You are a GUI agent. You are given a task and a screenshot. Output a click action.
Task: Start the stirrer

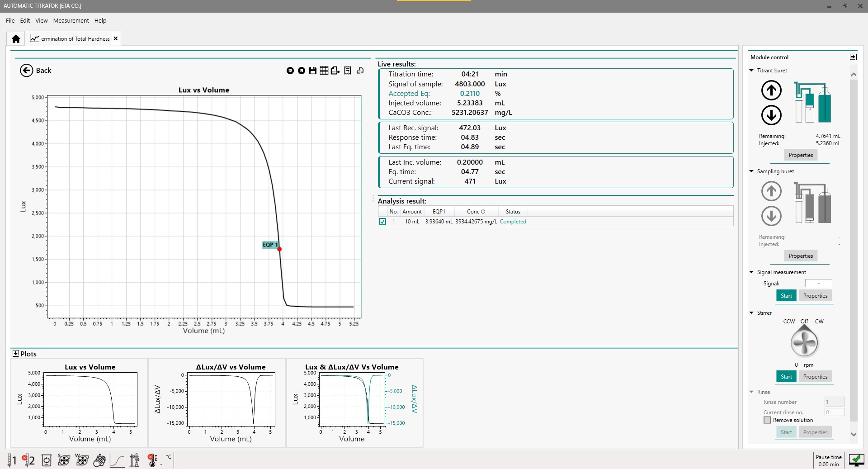pyautogui.click(x=786, y=377)
